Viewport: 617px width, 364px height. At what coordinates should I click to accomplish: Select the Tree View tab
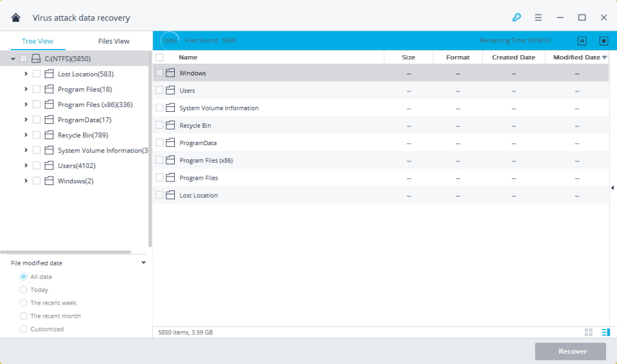38,41
